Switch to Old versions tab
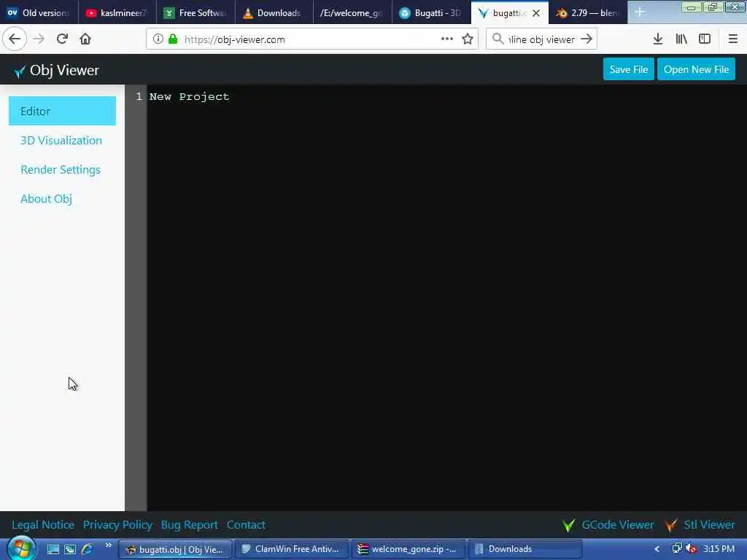The height and width of the screenshot is (560, 747). pyautogui.click(x=39, y=13)
